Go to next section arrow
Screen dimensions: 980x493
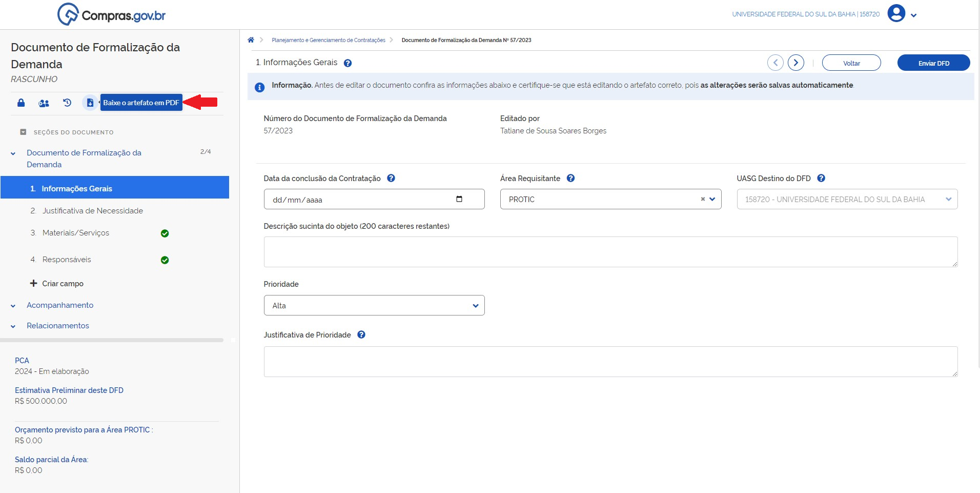(795, 63)
